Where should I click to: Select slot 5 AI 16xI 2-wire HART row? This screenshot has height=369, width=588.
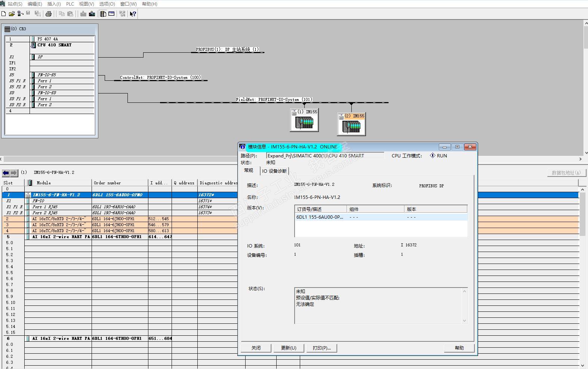pos(120,237)
